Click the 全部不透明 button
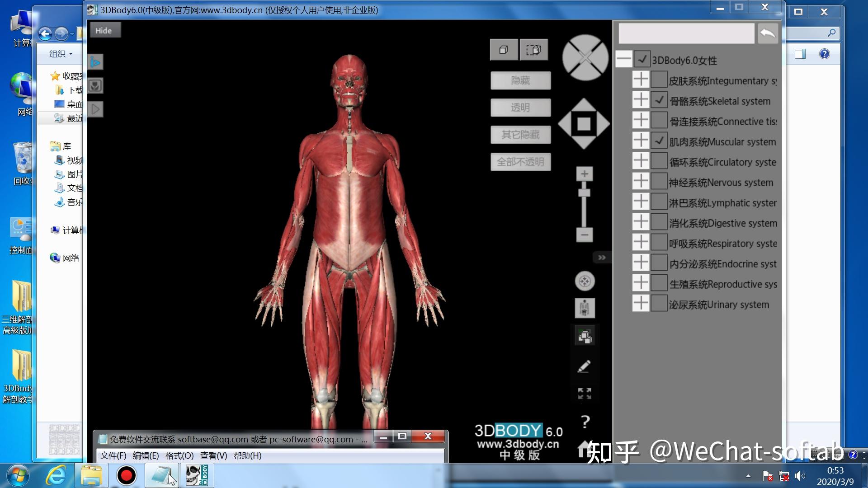Image resolution: width=868 pixels, height=488 pixels. pyautogui.click(x=520, y=162)
